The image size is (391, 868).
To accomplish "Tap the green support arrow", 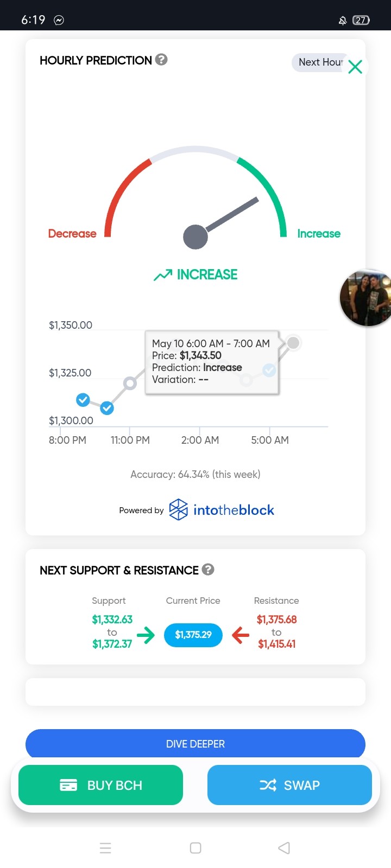I will pos(146,635).
